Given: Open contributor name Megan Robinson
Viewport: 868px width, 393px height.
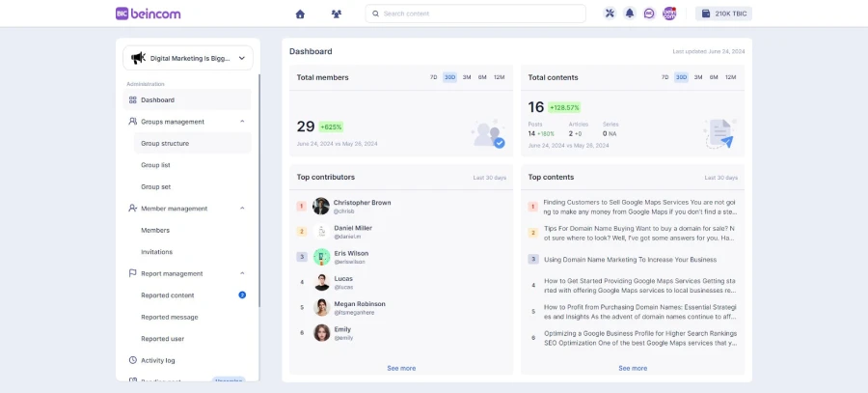Looking at the screenshot, I should coord(360,304).
